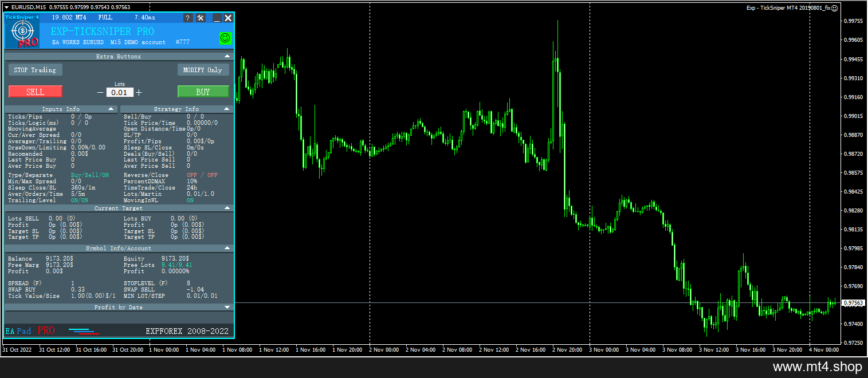
Task: Minimize the TickSniper panel
Action: (217, 18)
